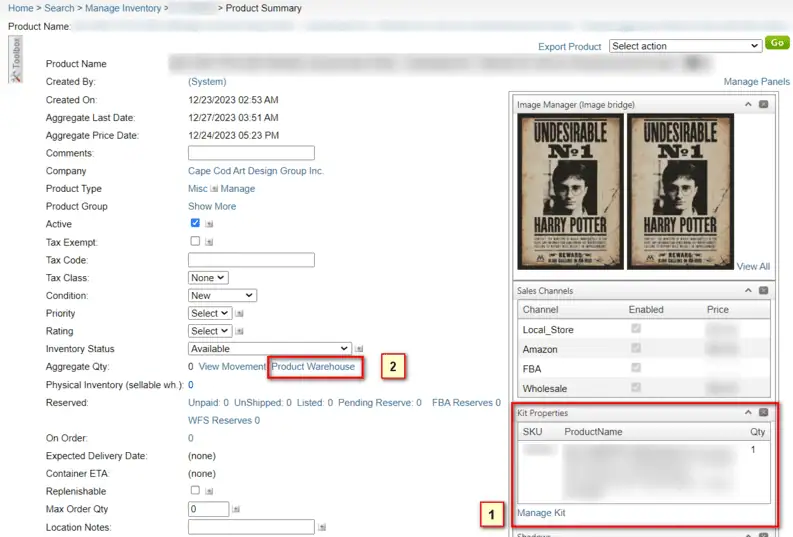Click WFS Reserves 0 link

(224, 420)
